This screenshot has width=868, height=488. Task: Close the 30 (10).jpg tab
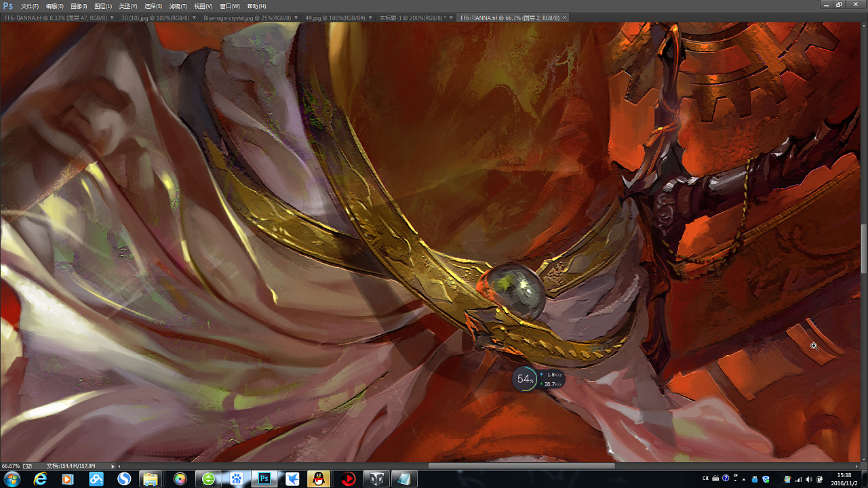point(194,18)
